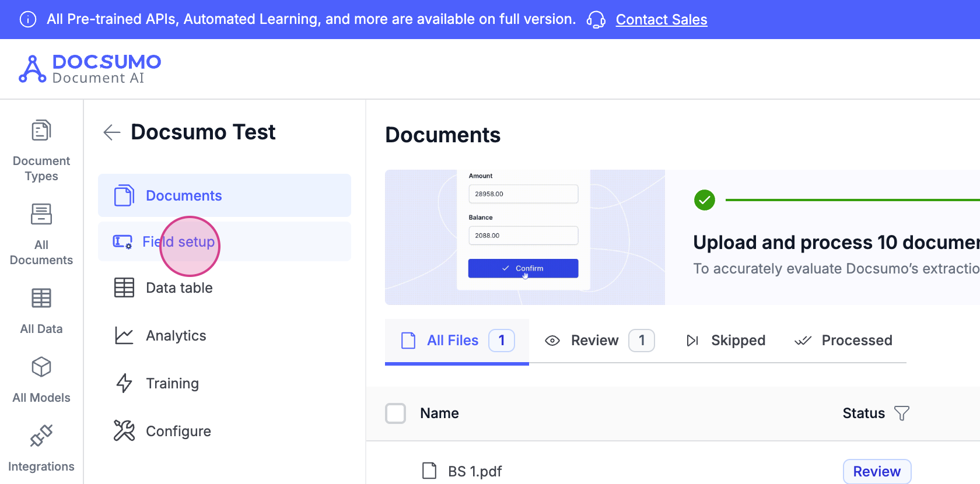Click the Review status button for BS 1.pdf
980x484 pixels.
point(877,471)
